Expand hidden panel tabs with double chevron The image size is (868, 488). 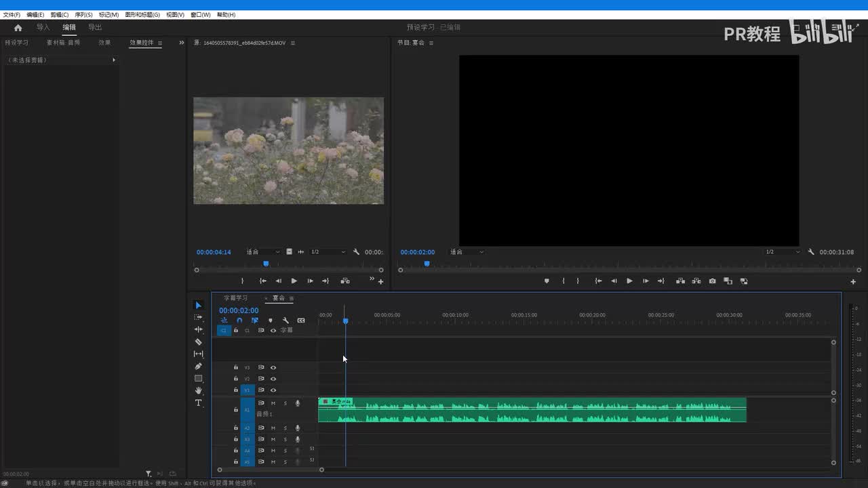181,43
